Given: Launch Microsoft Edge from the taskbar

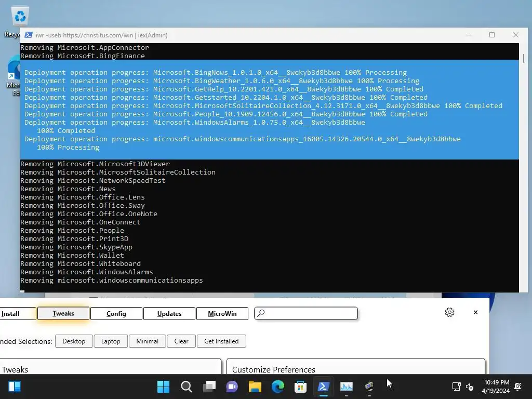Looking at the screenshot, I should pos(278,387).
